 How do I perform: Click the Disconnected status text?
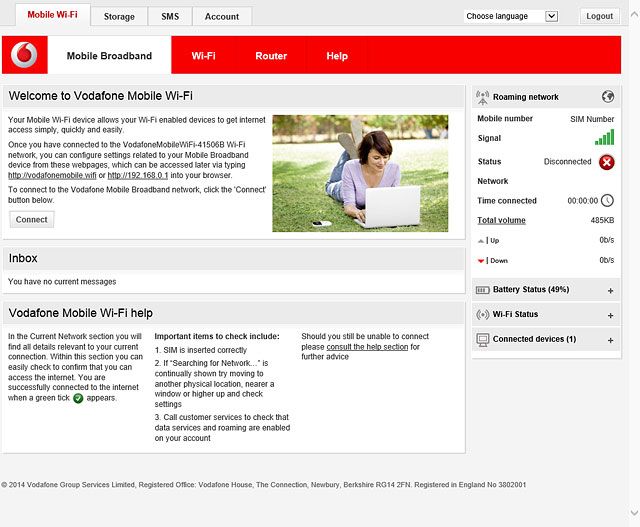567,162
